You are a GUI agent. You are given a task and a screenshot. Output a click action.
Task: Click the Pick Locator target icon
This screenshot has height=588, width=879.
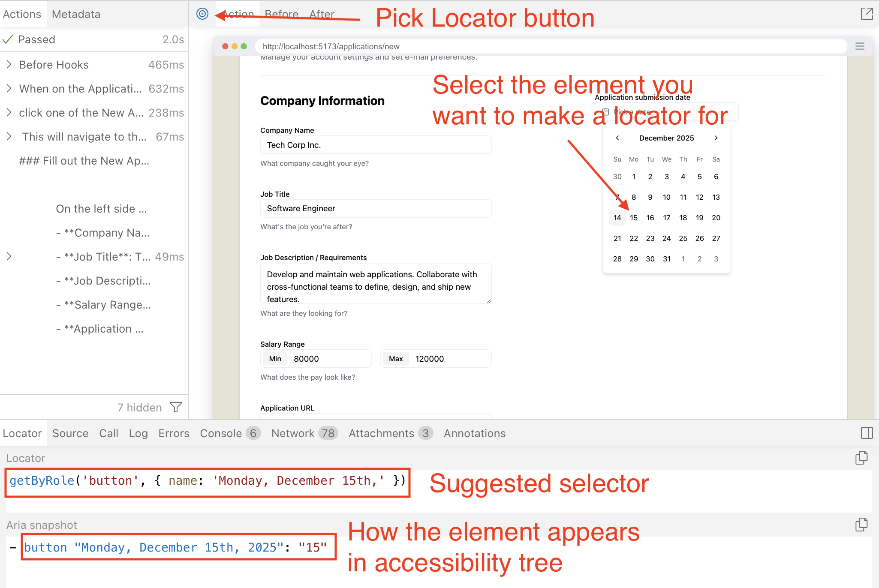pos(202,14)
